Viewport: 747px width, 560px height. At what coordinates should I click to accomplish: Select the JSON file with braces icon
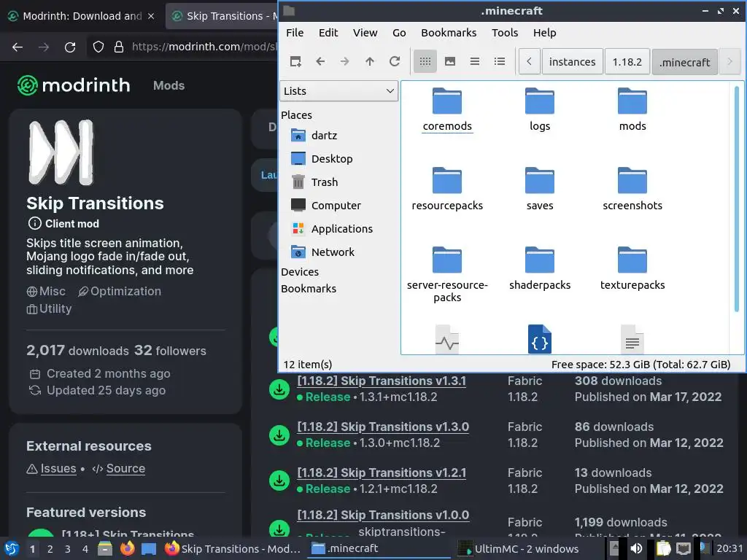[x=539, y=339]
